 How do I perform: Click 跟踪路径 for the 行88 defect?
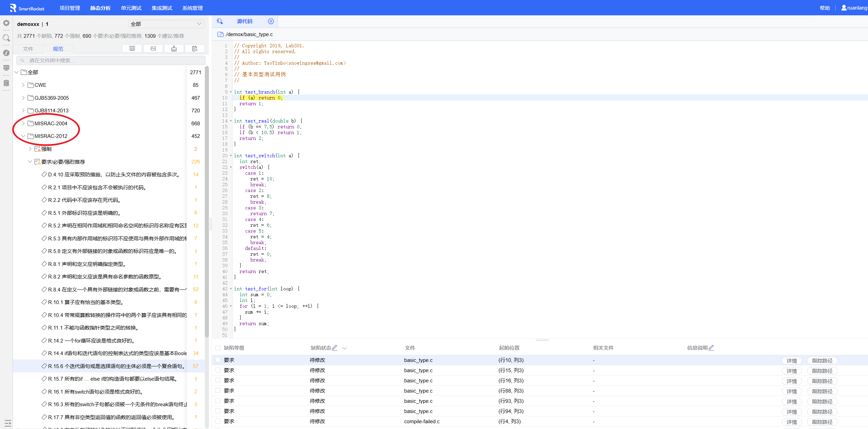(822, 391)
